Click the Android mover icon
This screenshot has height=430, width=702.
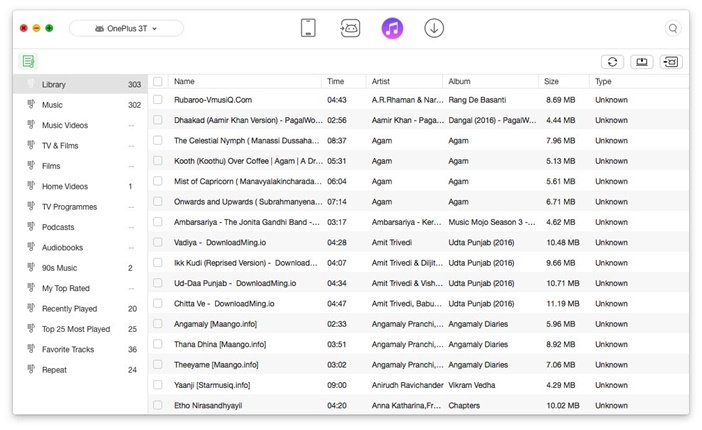350,28
